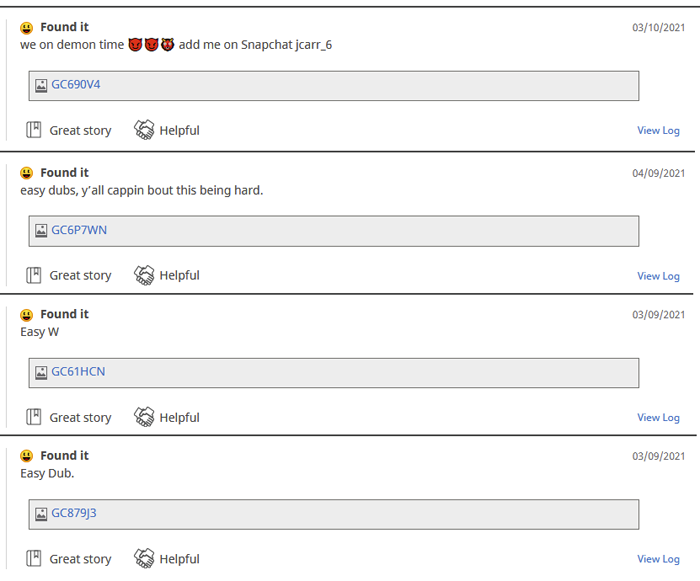Click the Helpful handshake icon on 04/09/2021 log
This screenshot has height=581, width=700.
tap(144, 275)
